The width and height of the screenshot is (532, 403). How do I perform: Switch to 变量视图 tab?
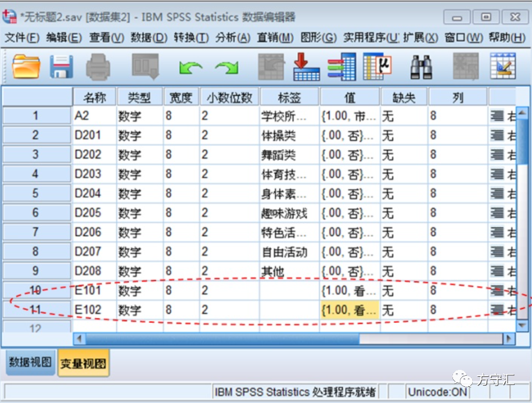pos(84,364)
